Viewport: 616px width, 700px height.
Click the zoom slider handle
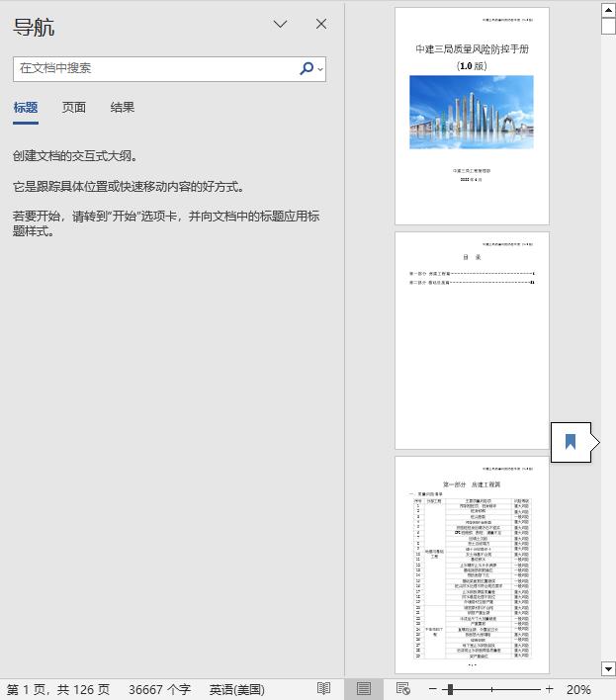point(450,689)
